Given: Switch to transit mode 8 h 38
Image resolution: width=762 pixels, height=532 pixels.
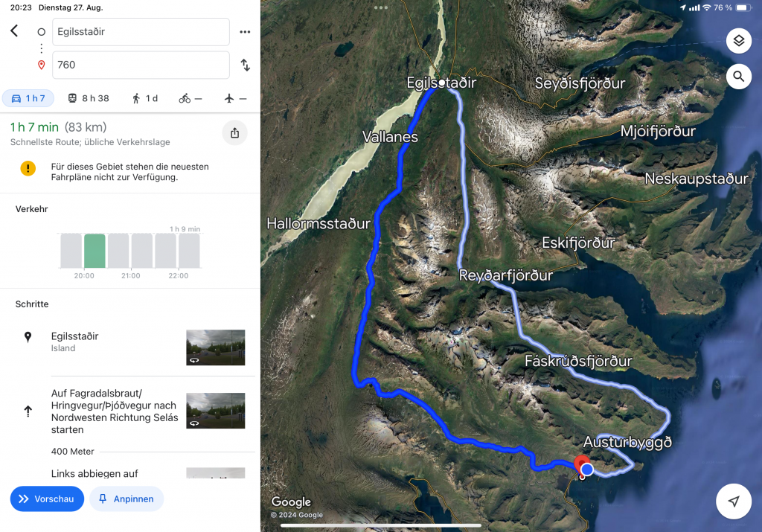Looking at the screenshot, I should tap(89, 99).
